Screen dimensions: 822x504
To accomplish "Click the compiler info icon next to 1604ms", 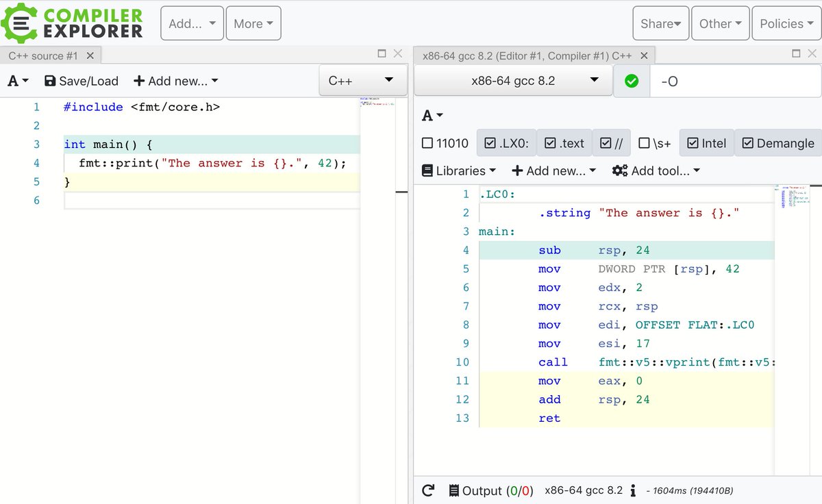I will pyautogui.click(x=632, y=490).
